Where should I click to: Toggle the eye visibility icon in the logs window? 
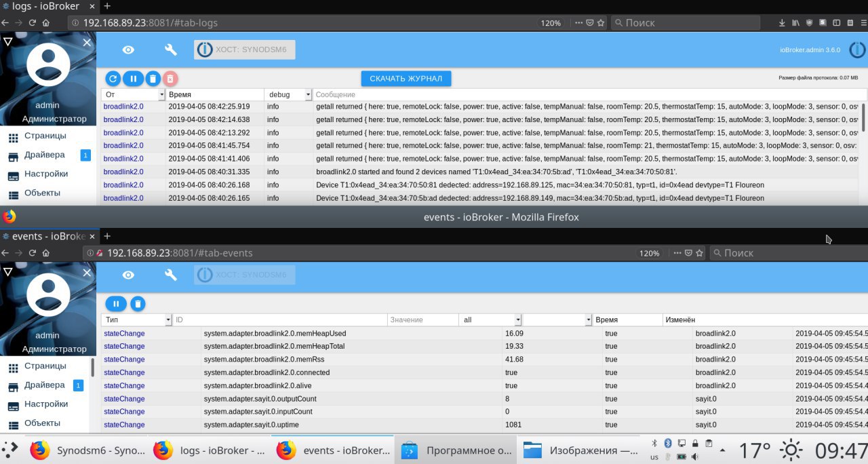128,50
